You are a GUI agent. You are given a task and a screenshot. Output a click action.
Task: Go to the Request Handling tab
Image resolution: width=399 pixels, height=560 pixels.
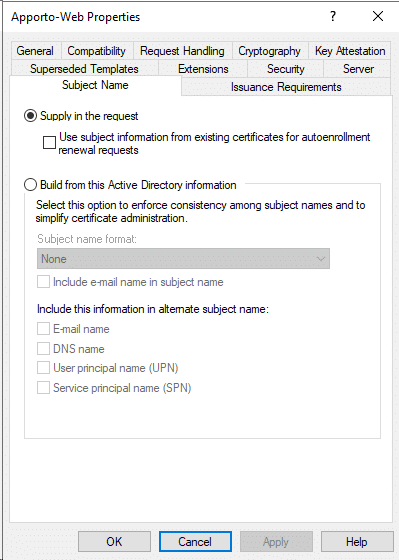(182, 51)
